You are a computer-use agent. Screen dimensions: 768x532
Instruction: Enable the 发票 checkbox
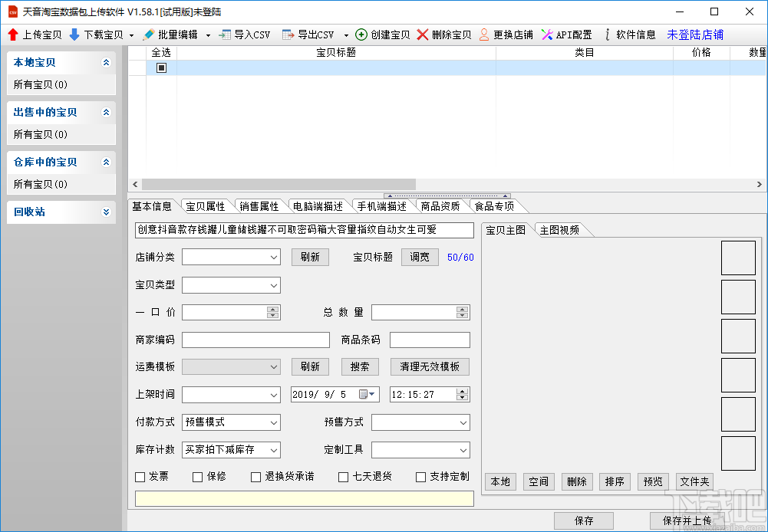pyautogui.click(x=140, y=477)
